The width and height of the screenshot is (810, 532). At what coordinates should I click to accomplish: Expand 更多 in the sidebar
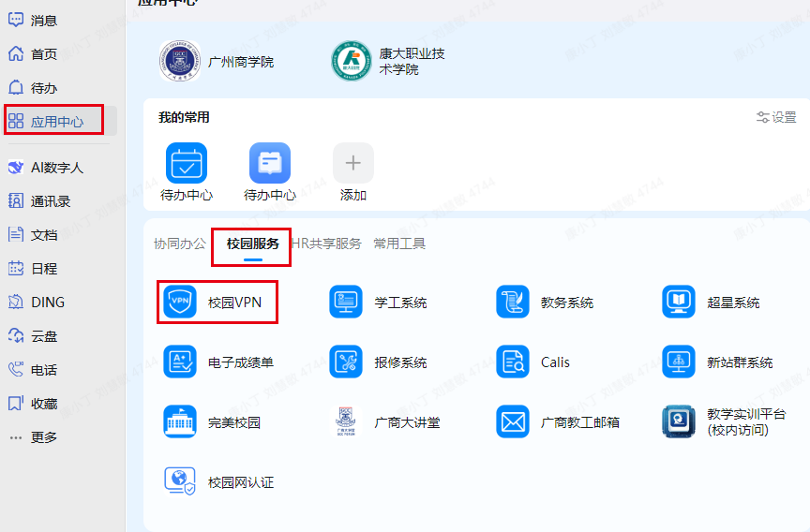click(x=34, y=437)
